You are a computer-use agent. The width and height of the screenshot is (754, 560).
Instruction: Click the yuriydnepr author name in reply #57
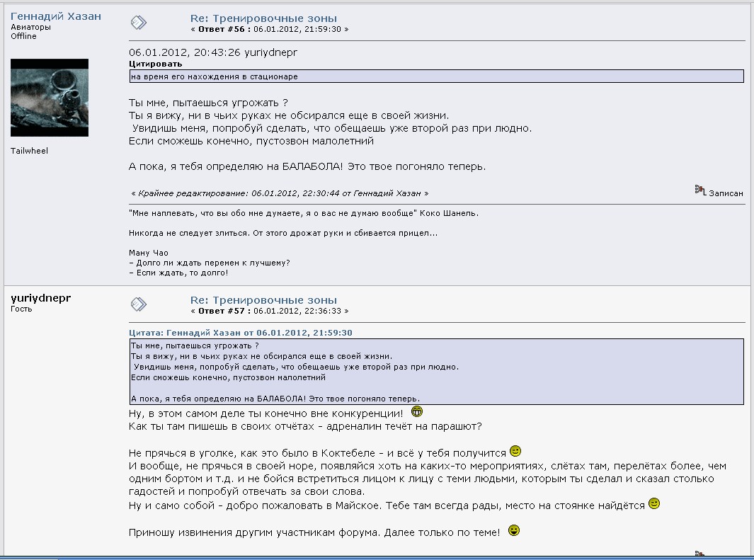41,297
